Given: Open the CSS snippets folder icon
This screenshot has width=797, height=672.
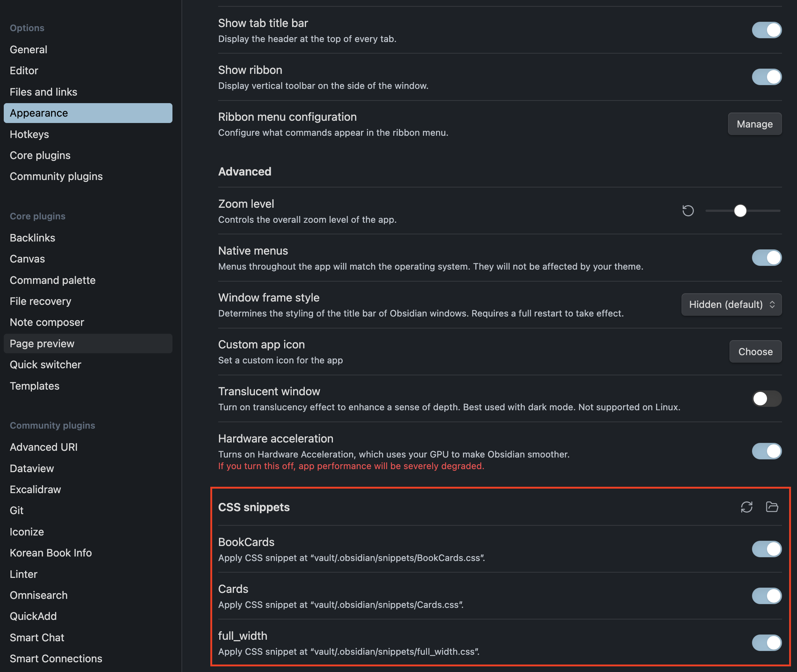Looking at the screenshot, I should pyautogui.click(x=772, y=507).
